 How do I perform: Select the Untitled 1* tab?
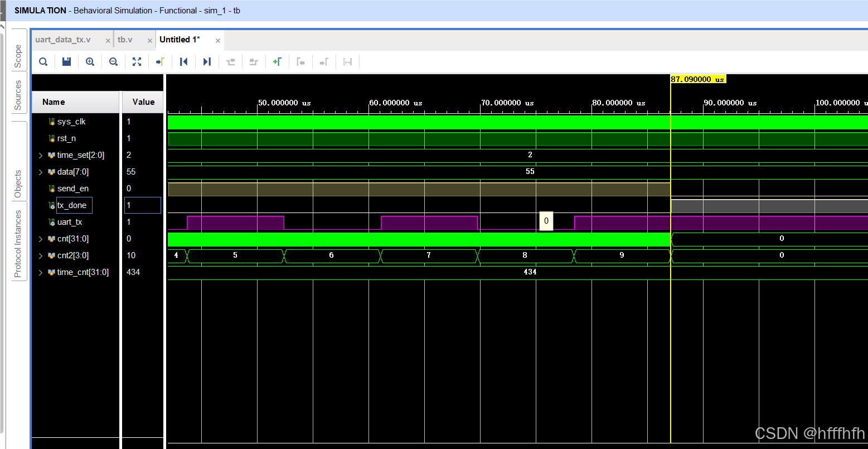(x=180, y=40)
